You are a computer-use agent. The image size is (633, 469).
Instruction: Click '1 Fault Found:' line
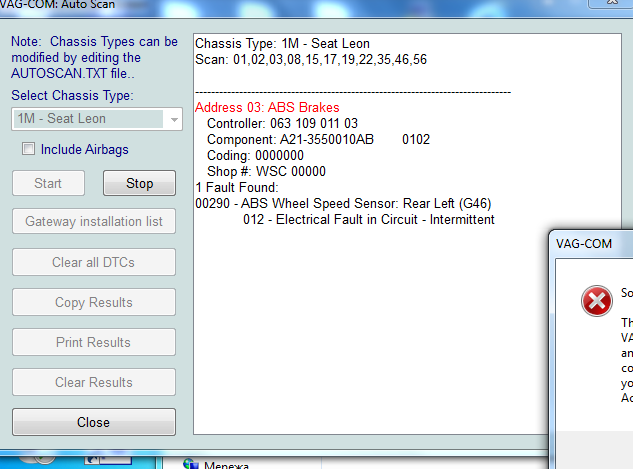[x=237, y=187]
